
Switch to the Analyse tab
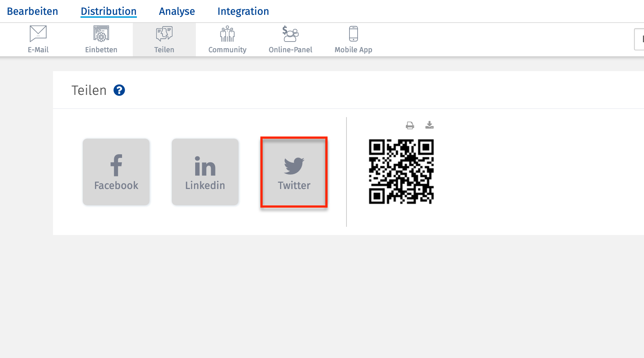pyautogui.click(x=177, y=11)
